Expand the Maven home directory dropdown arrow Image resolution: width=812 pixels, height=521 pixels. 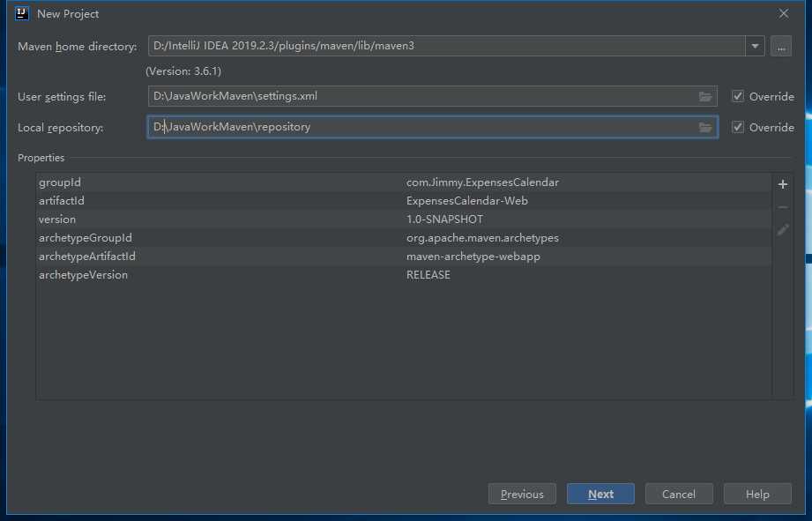click(x=755, y=46)
